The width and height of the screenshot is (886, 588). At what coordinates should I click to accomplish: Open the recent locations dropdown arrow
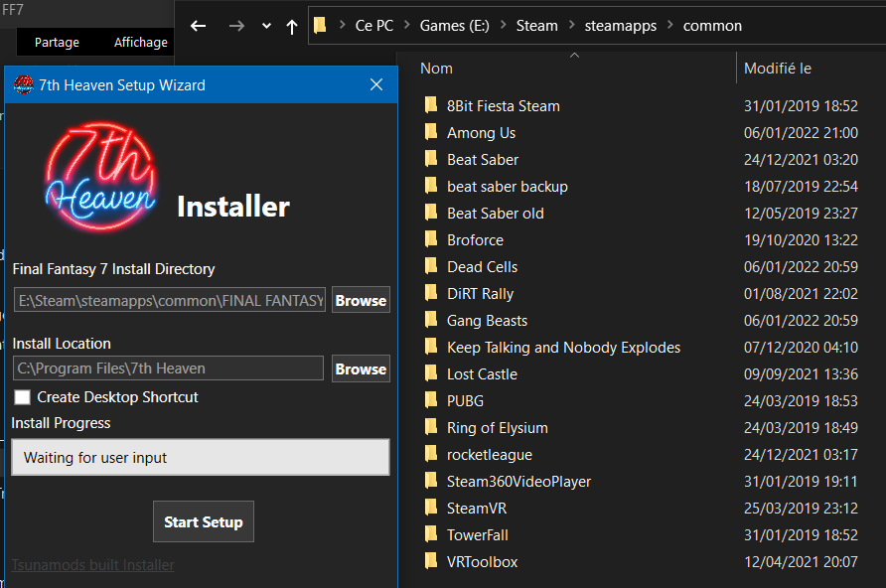click(267, 26)
